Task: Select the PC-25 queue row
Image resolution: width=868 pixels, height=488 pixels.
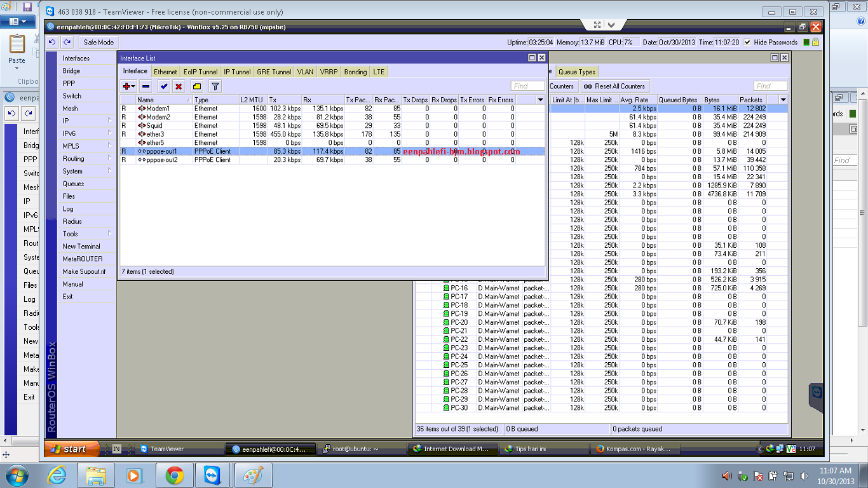Action: tap(601, 365)
